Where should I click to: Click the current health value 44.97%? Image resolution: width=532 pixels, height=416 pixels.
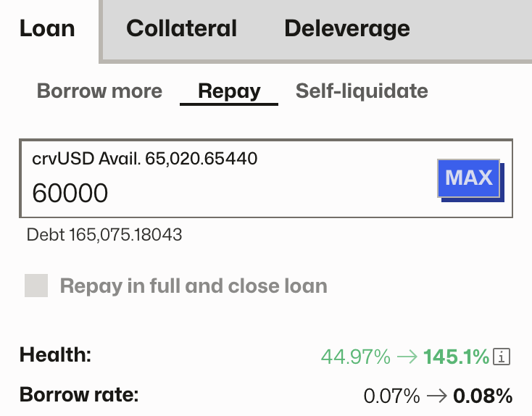(x=354, y=357)
